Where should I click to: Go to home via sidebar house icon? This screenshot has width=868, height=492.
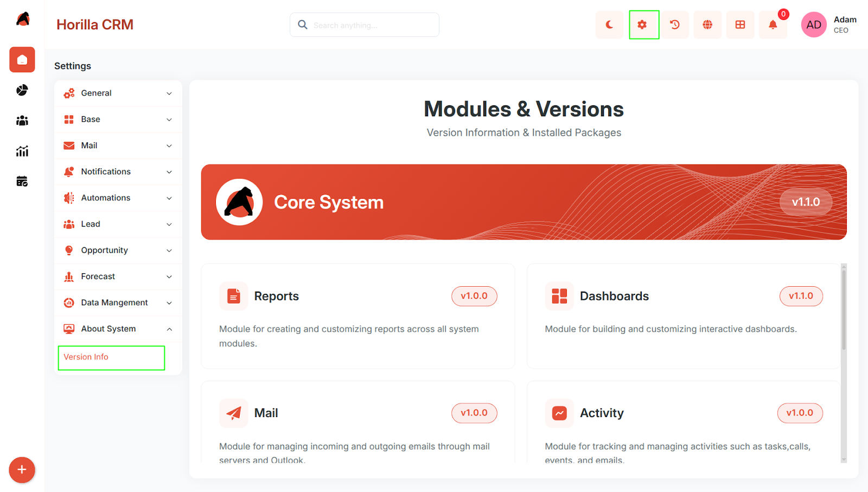click(x=22, y=60)
